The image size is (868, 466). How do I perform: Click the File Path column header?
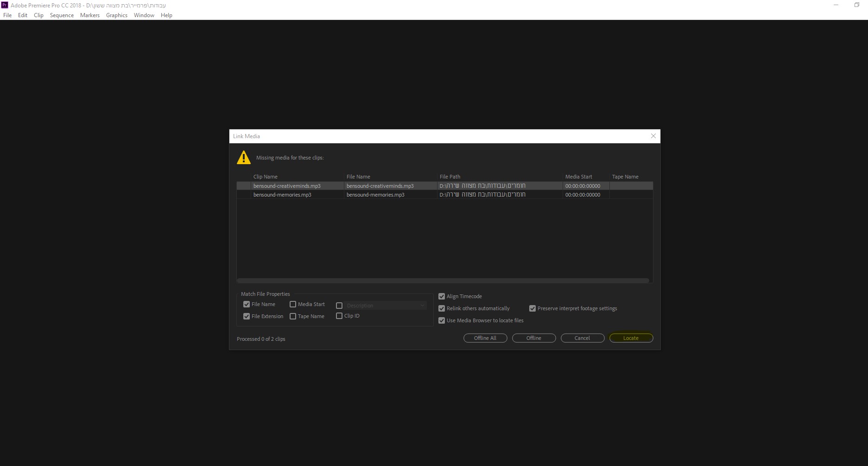click(x=450, y=177)
